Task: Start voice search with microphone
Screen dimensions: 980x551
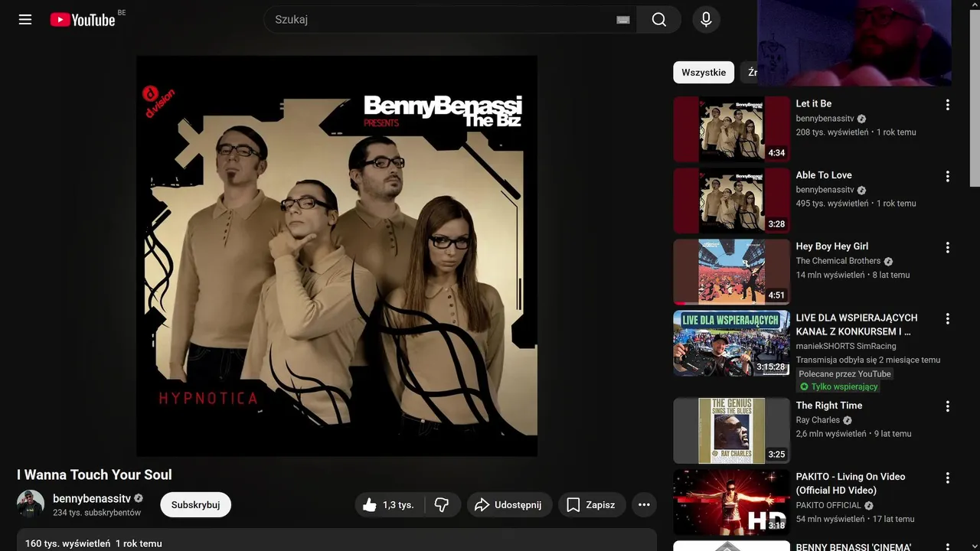Action: point(706,20)
